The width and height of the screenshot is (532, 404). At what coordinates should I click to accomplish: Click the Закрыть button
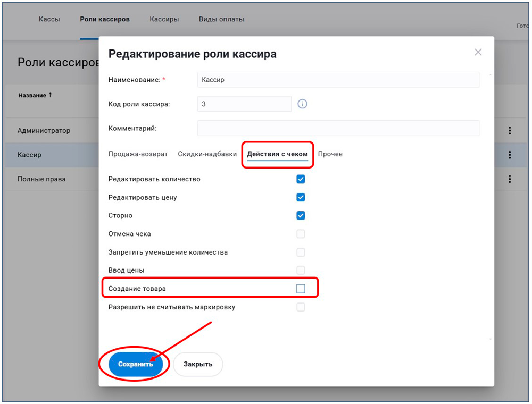(x=198, y=364)
